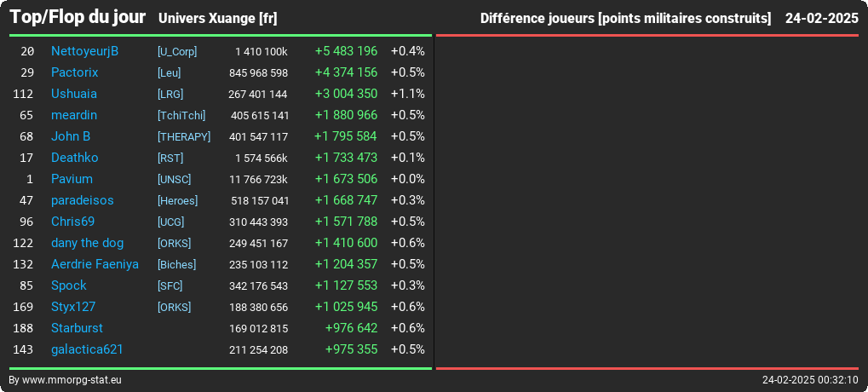This screenshot has height=392, width=868.
Task: Select the +5 483 196 gain value
Action: tap(346, 51)
